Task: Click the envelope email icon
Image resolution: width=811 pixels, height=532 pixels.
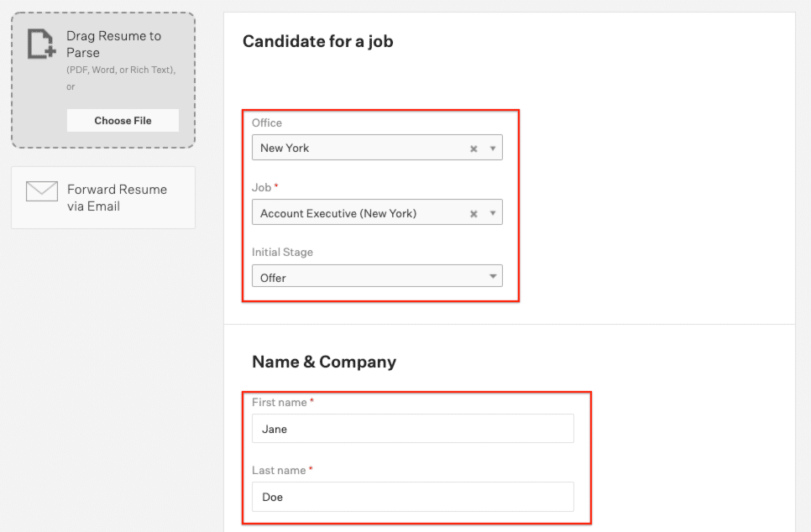Action: 42,191
